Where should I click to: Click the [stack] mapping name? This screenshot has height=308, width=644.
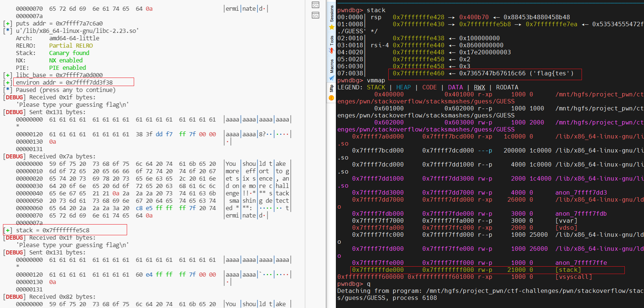(x=568, y=270)
